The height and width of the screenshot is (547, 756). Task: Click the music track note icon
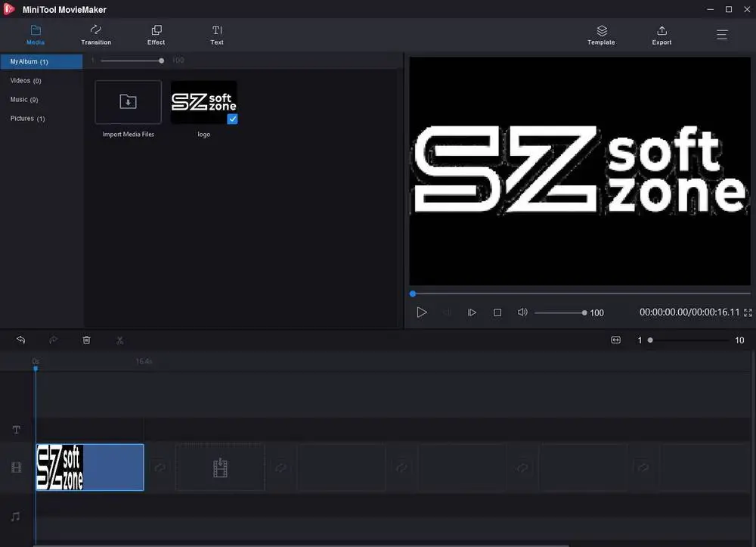(x=15, y=517)
